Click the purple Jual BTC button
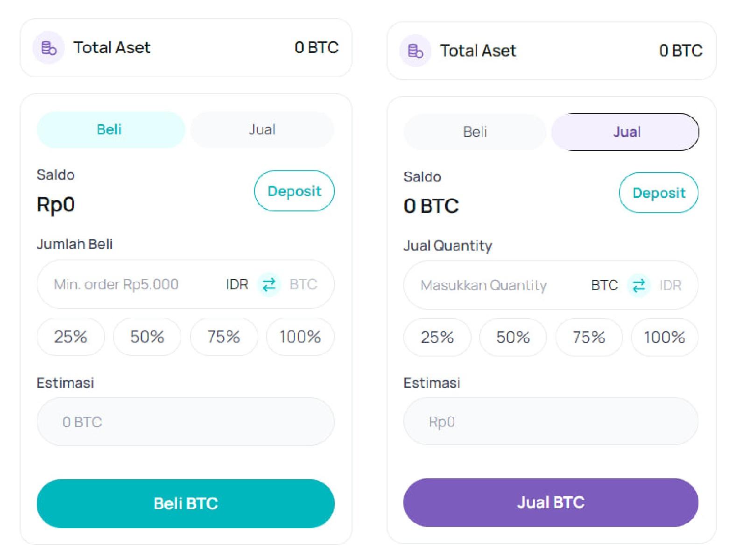Viewport: 747px width, 560px height. tap(550, 502)
